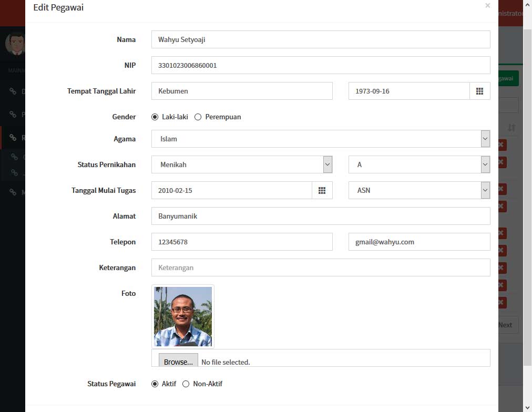
Task: Set employee status to Non-Aktif
Action: tap(186, 384)
